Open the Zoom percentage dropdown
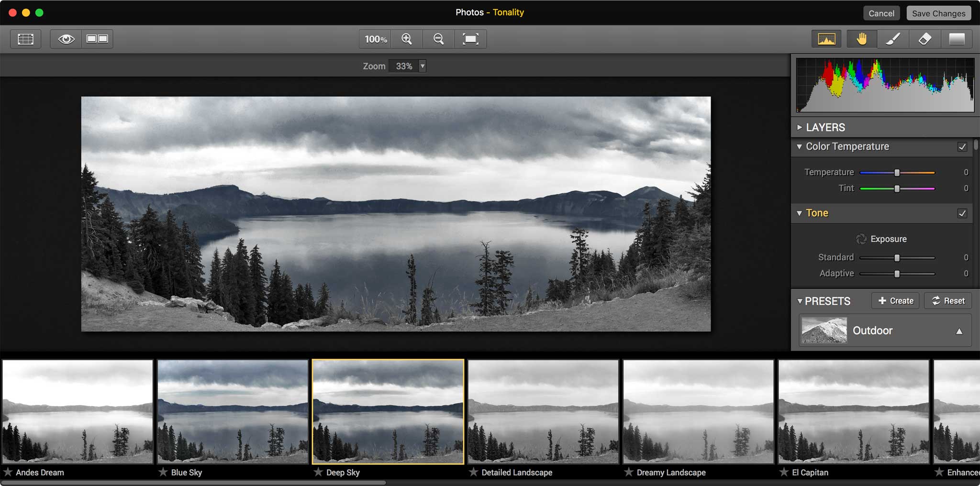 422,66
